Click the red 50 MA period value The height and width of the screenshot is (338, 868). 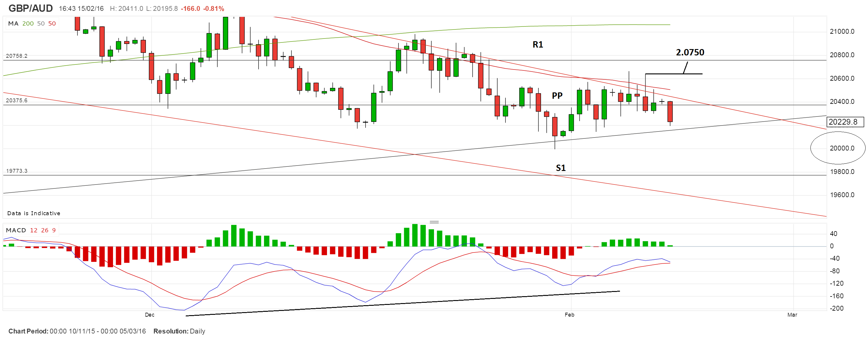coord(52,23)
